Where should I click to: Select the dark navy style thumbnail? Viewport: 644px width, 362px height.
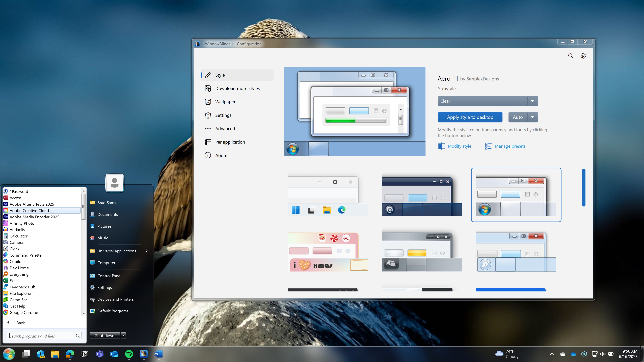pos(422,195)
